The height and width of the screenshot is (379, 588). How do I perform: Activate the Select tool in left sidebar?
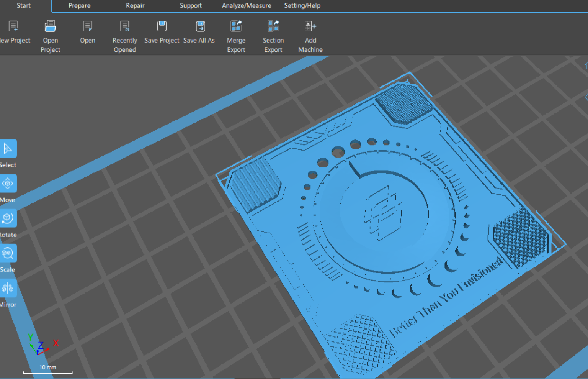pos(8,149)
